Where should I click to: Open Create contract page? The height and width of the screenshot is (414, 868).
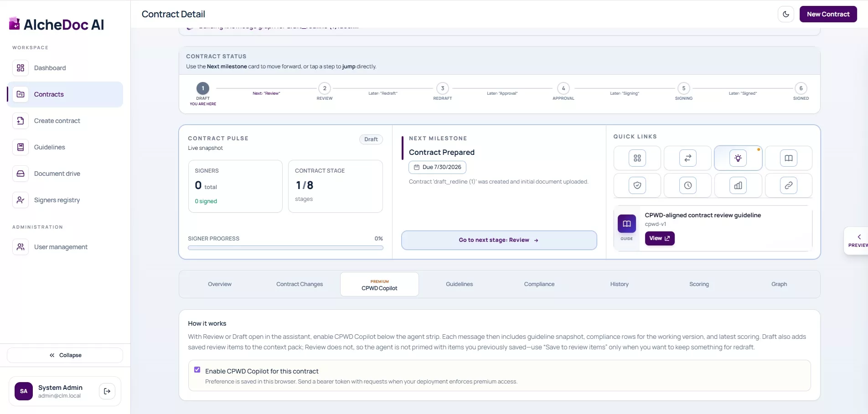tap(65, 121)
